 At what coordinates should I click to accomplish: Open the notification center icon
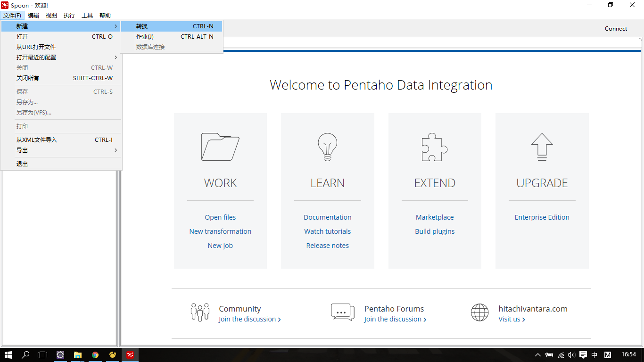coord(583,355)
